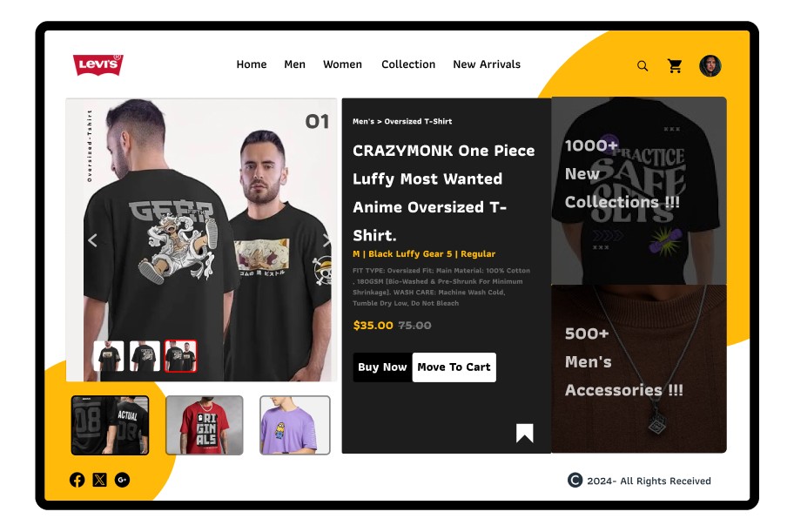Open the Women menu item
Image resolution: width=794 pixels, height=532 pixels.
[x=342, y=64]
